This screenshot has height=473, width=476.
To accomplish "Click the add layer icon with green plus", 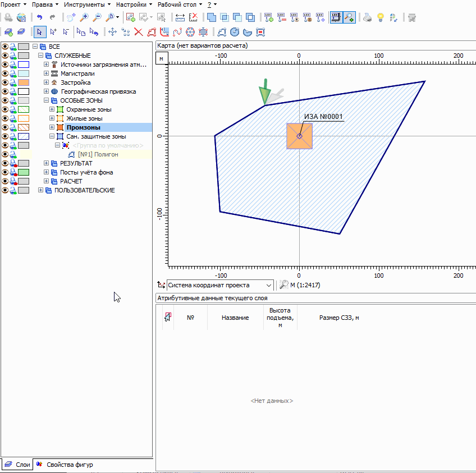I will (9, 32).
